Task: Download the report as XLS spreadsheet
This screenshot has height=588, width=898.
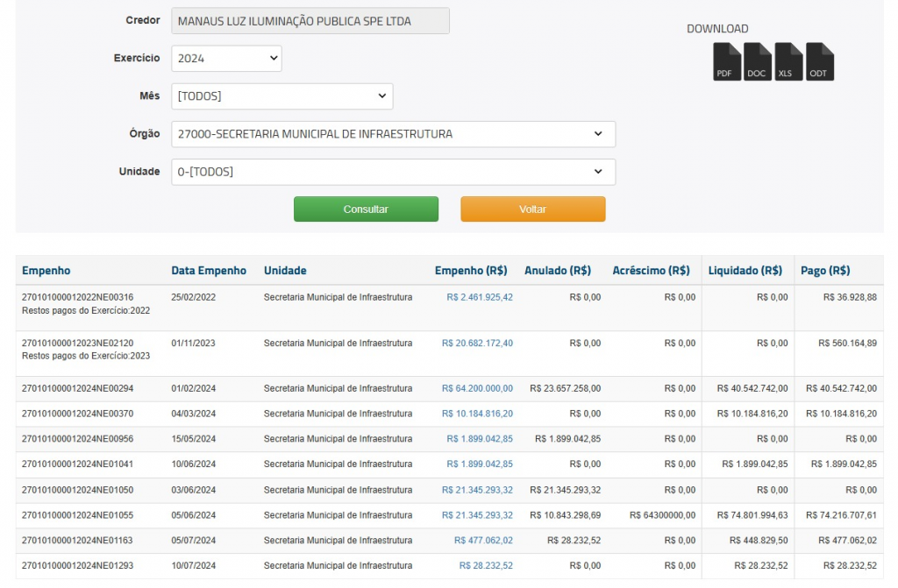Action: (x=788, y=62)
